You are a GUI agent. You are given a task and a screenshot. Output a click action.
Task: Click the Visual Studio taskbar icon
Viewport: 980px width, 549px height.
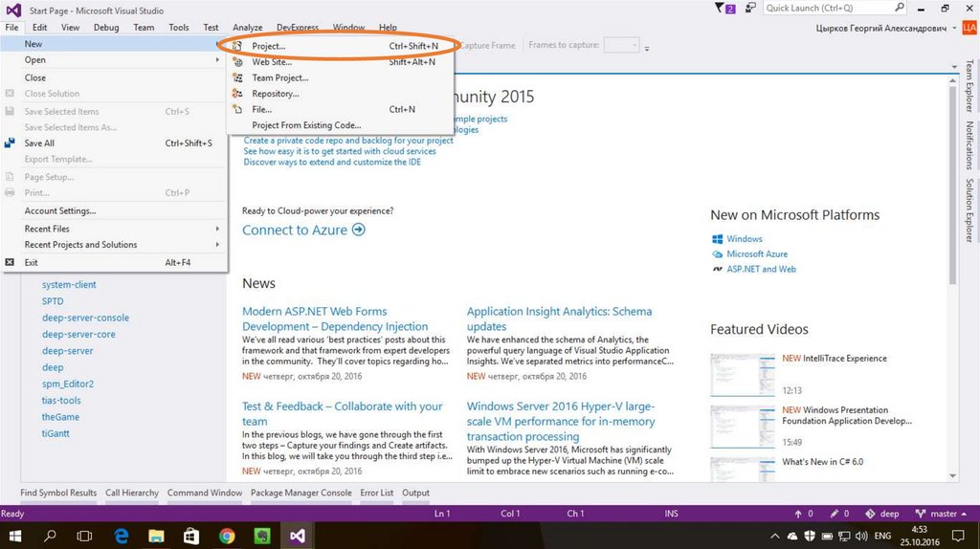click(298, 536)
